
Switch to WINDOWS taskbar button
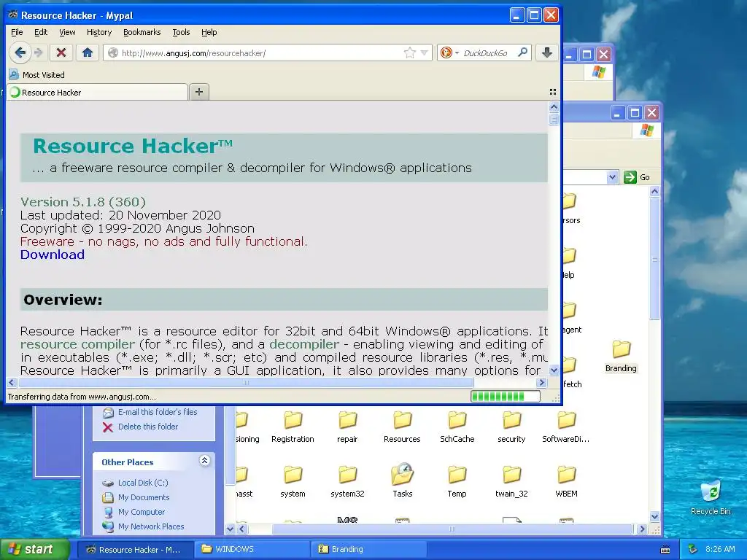click(252, 549)
